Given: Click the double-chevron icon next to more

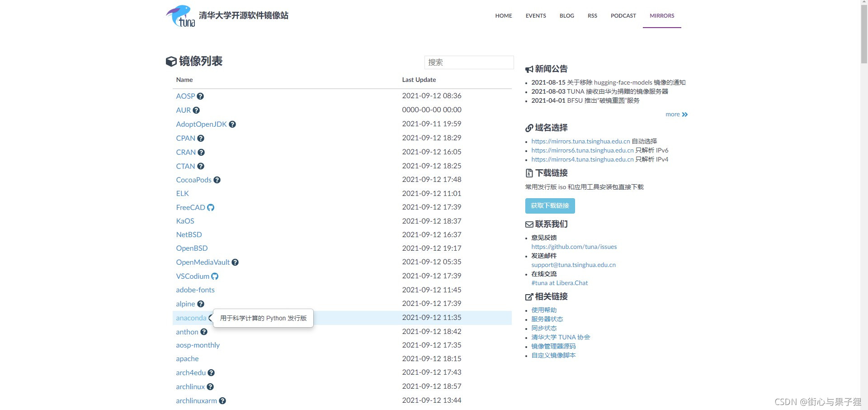Looking at the screenshot, I should [x=685, y=114].
